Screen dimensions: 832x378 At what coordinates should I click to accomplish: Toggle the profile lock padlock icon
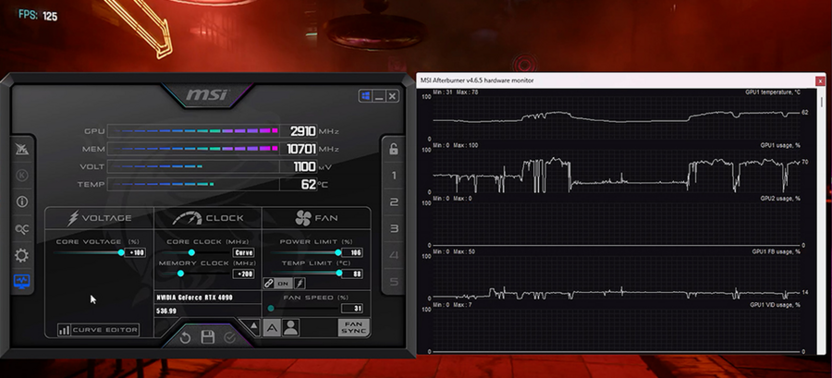(x=393, y=149)
